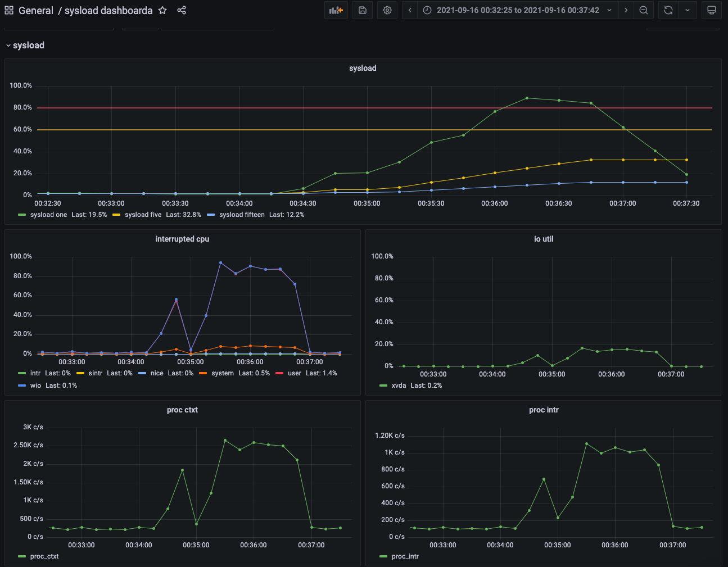This screenshot has width=728, height=567.
Task: Open the time range picker dropdown
Action: click(x=517, y=10)
